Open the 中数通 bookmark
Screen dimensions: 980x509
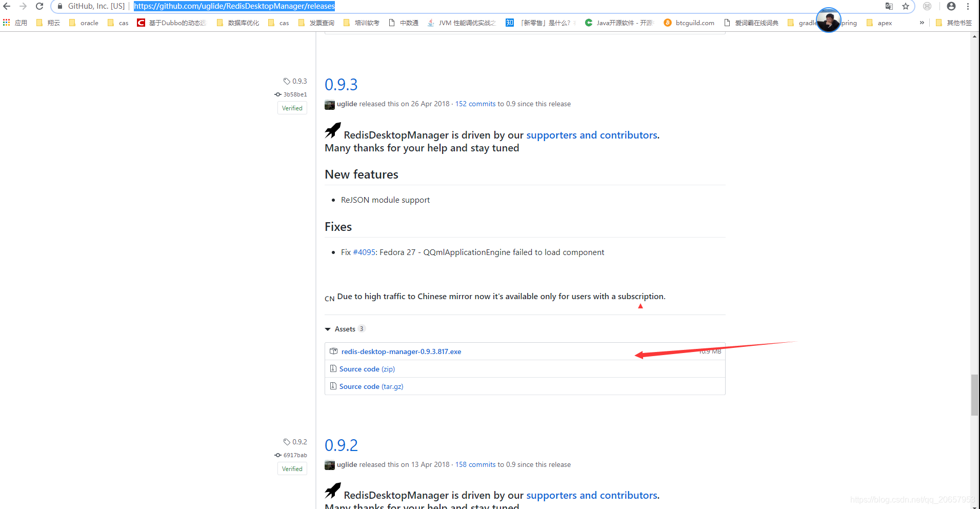pyautogui.click(x=404, y=23)
